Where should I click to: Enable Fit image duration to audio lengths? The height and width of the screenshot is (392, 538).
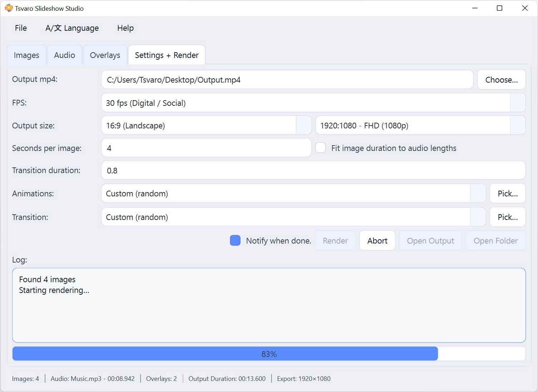[321, 148]
